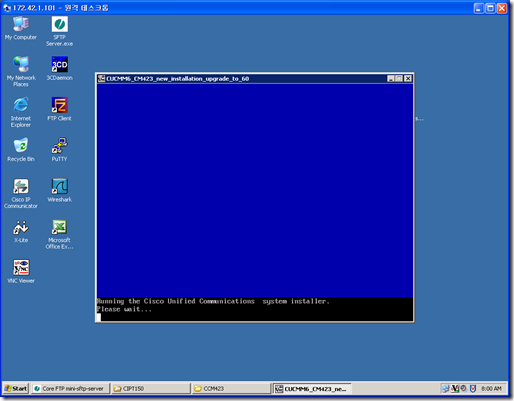
Task: Click inside the blue installer console area
Action: [x=255, y=190]
